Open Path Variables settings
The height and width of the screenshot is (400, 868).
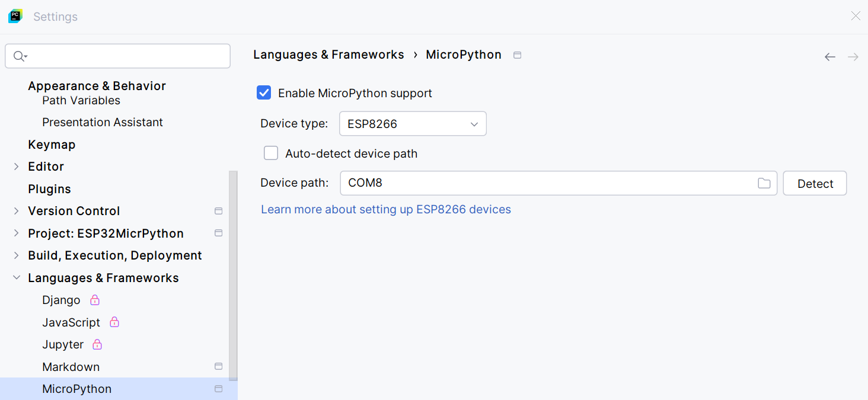tap(81, 100)
